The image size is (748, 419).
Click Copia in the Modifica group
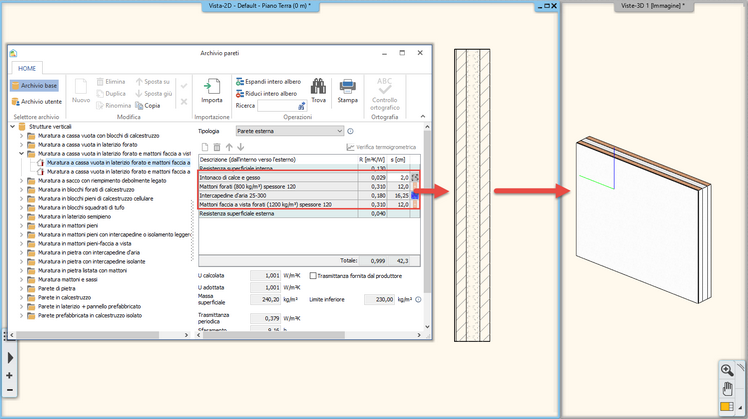tap(148, 105)
